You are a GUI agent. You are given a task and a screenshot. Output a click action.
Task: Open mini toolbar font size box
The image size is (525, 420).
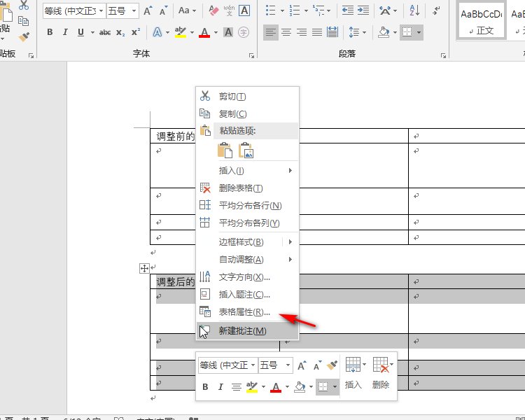coord(276,365)
